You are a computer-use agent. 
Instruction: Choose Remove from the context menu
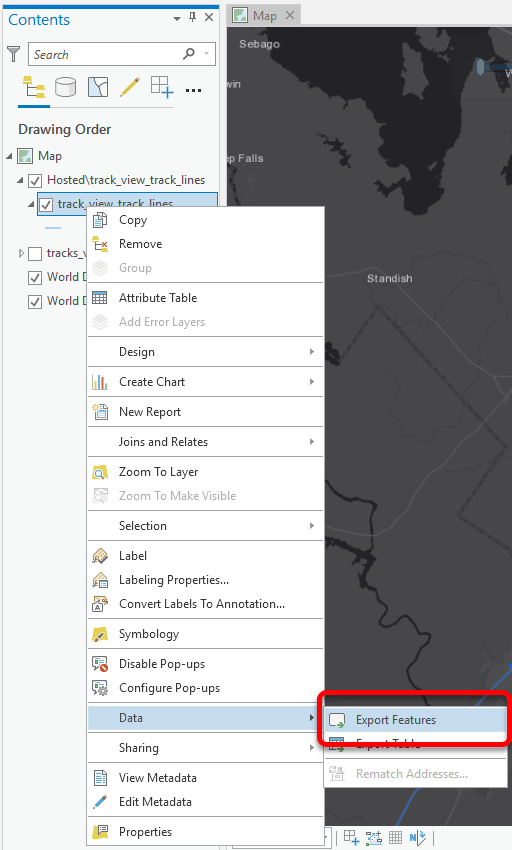point(206,244)
